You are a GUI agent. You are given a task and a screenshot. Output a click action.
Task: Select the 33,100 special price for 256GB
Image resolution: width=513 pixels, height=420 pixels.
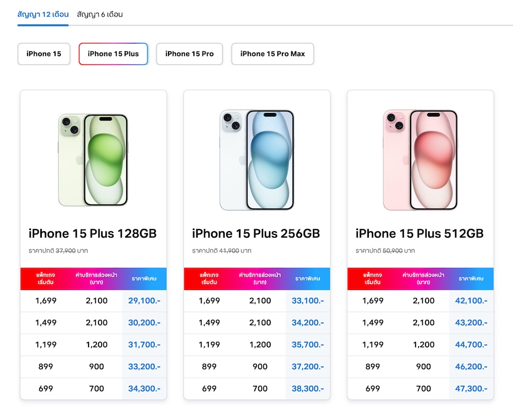tap(307, 301)
